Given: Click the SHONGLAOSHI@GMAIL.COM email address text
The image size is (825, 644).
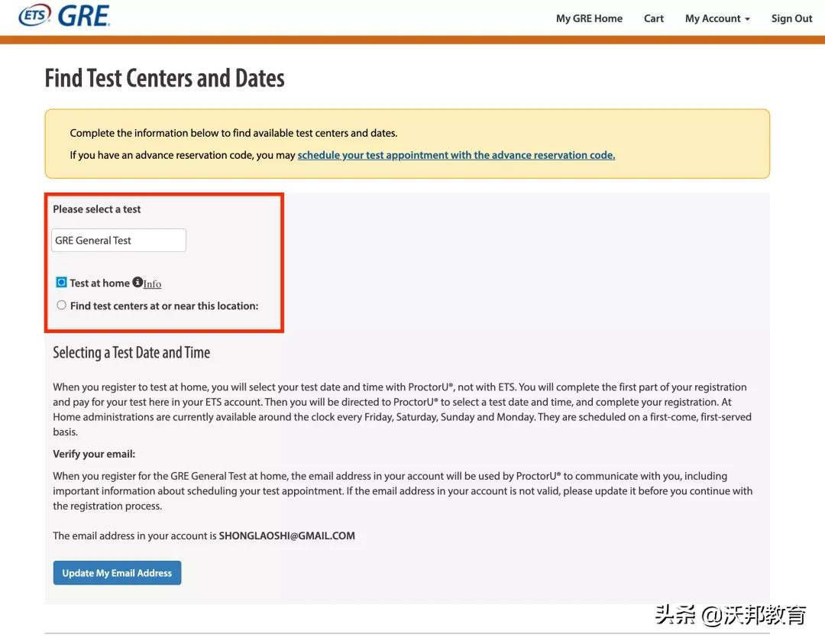Looking at the screenshot, I should 286,536.
